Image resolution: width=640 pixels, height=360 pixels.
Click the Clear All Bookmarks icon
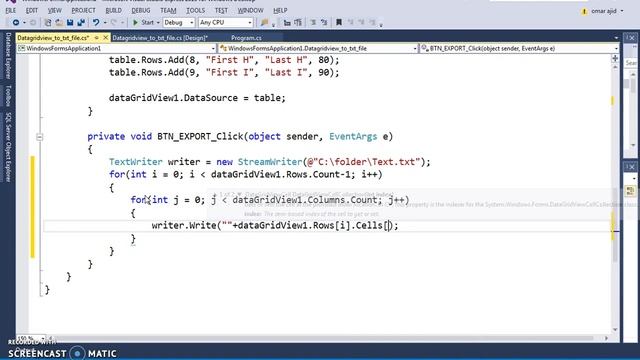pyautogui.click(x=372, y=22)
